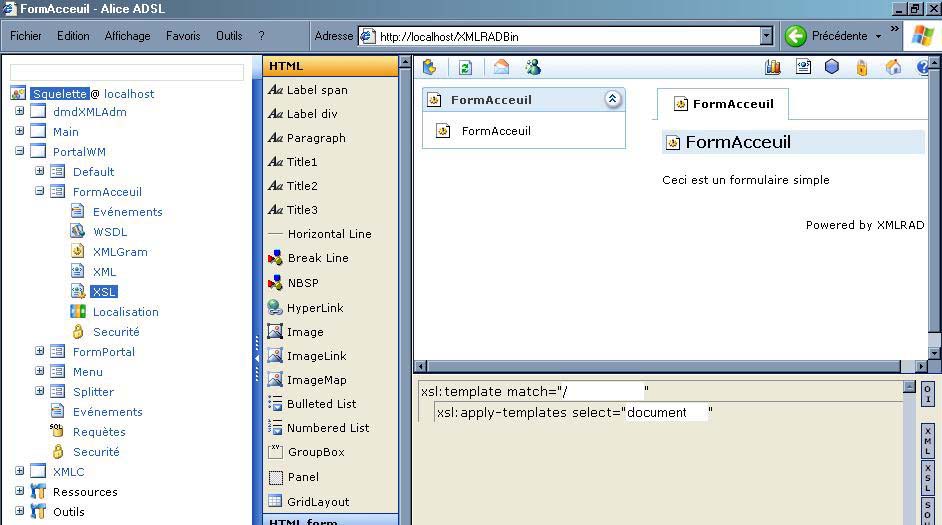Click the envelope mail toolbar icon
The width and height of the screenshot is (942, 525).
click(x=501, y=67)
